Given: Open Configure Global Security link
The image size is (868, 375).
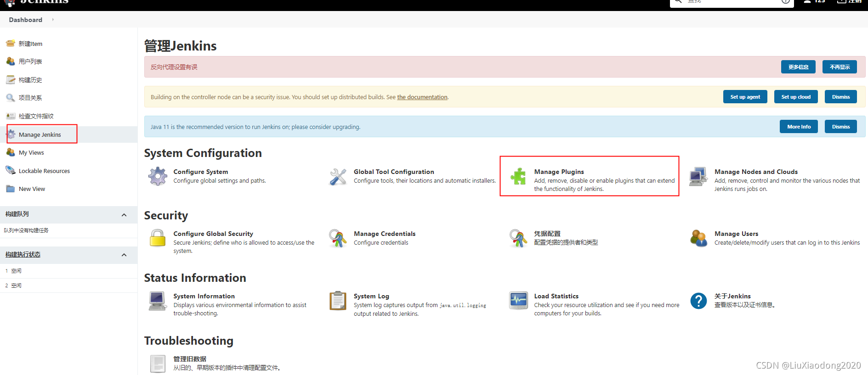Looking at the screenshot, I should 213,234.
